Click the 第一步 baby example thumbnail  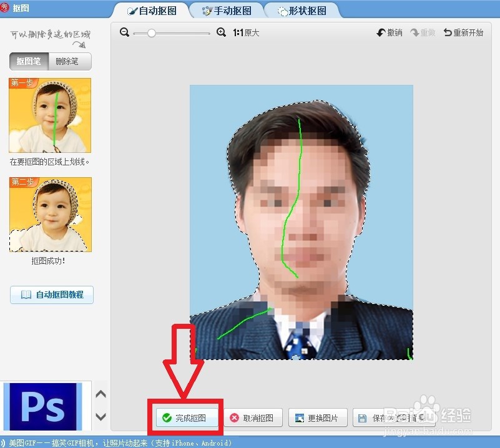49,115
